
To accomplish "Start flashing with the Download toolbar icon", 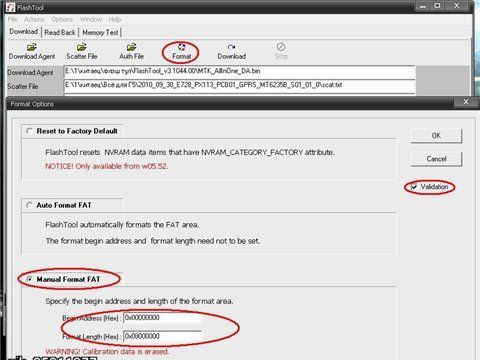I will tap(232, 47).
